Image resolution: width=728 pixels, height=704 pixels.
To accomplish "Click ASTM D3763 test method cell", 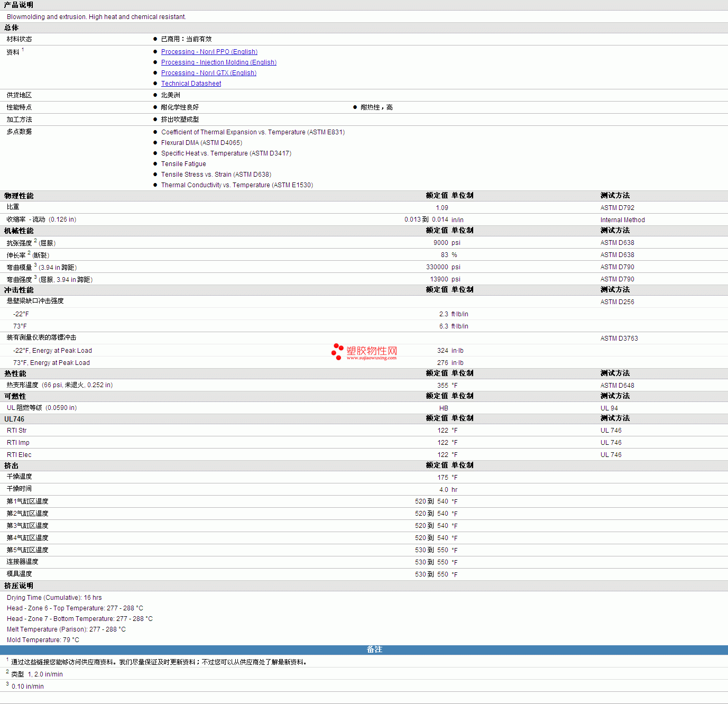I will (619, 339).
